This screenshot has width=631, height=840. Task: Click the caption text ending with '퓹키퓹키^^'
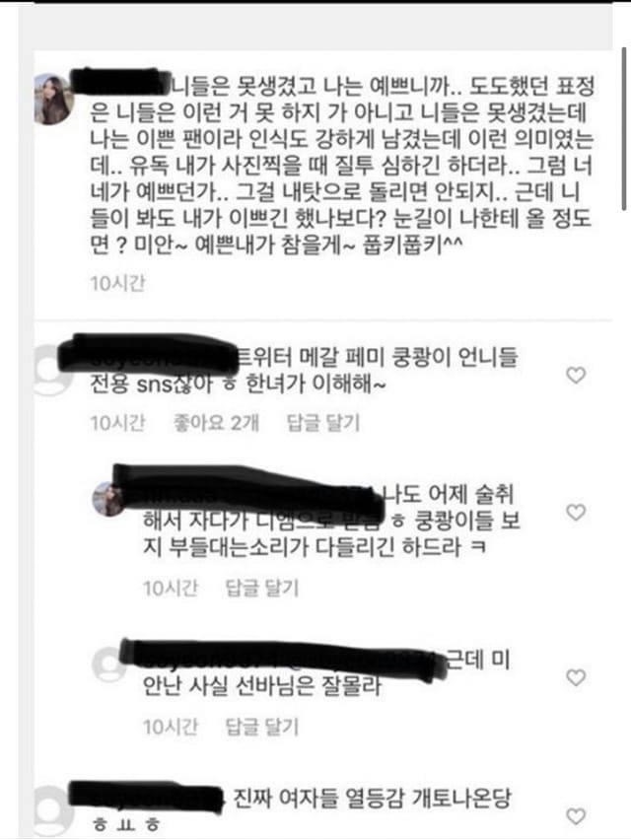point(342,166)
